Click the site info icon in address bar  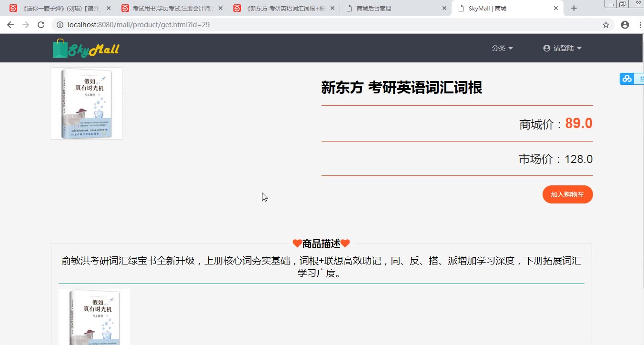coord(60,25)
